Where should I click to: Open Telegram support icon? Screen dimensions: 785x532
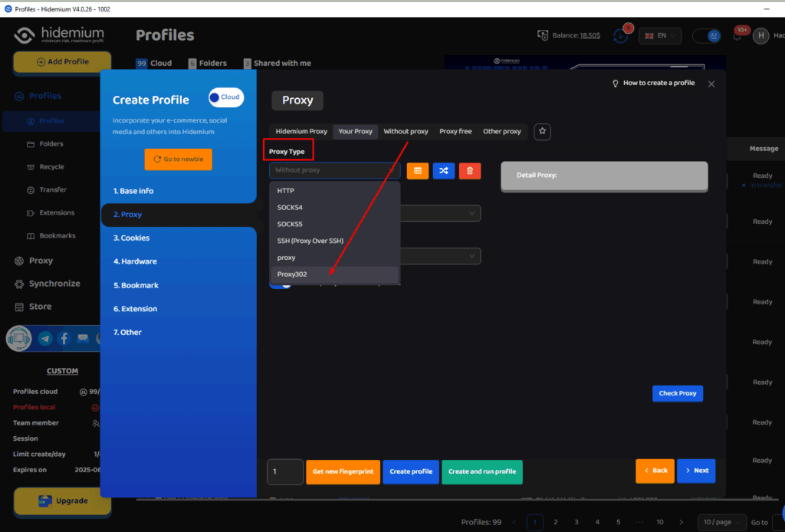[45, 338]
